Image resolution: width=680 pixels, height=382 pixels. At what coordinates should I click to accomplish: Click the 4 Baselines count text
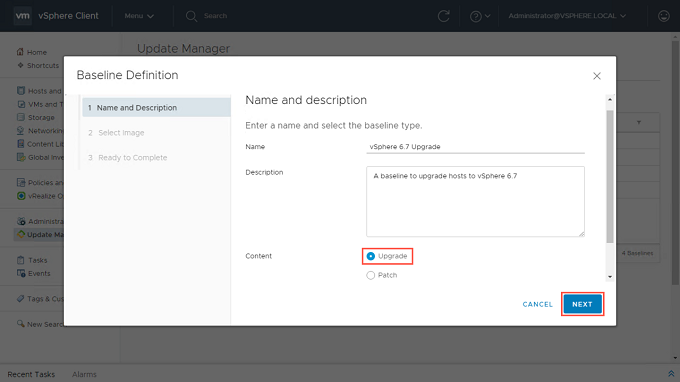point(638,253)
